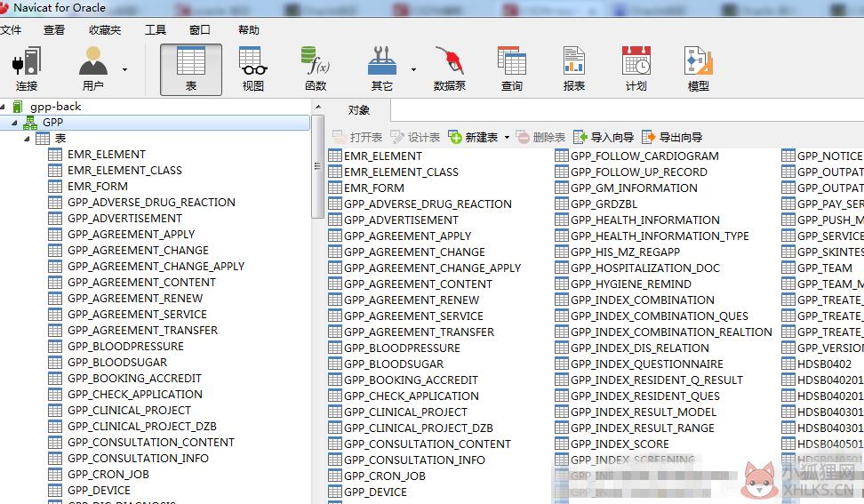Click table icon beside GPP_INDEX_SCORE
The image size is (864, 504).
coord(562,444)
